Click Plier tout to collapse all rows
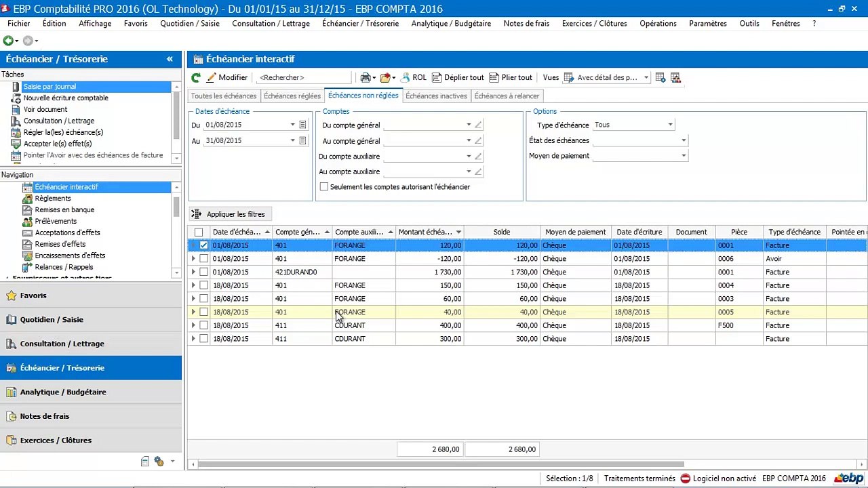Screen dimensions: 868x488 511,78
